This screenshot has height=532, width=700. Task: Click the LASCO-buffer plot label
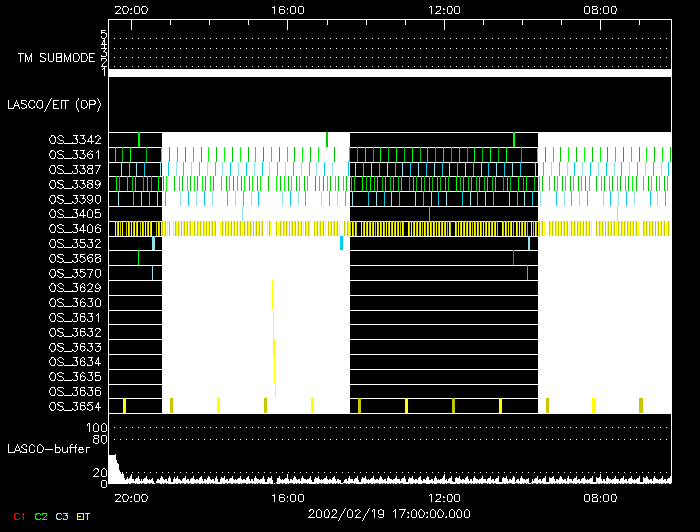click(47, 449)
